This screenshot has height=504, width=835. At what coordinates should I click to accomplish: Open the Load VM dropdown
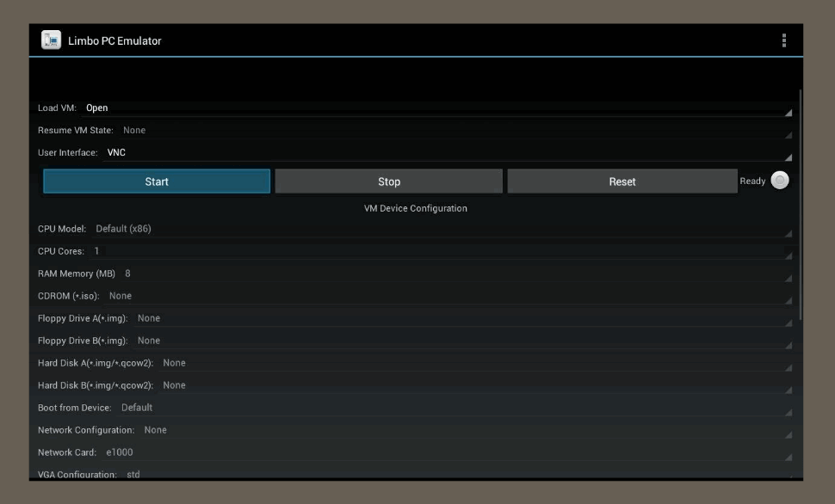point(436,108)
